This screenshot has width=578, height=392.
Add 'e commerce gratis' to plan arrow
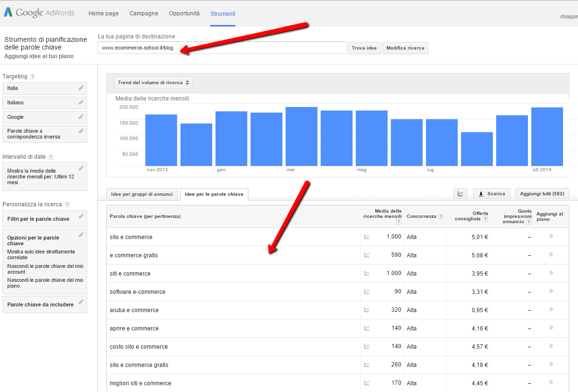pyautogui.click(x=551, y=255)
